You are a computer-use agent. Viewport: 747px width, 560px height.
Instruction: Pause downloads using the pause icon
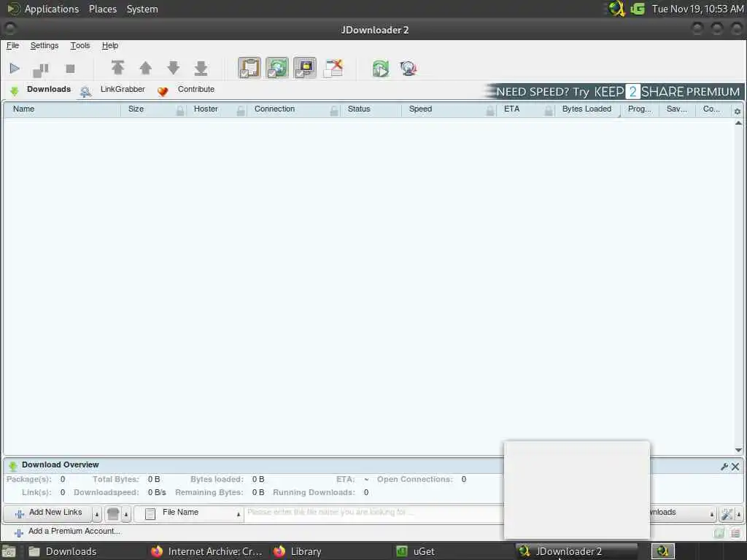tap(41, 69)
